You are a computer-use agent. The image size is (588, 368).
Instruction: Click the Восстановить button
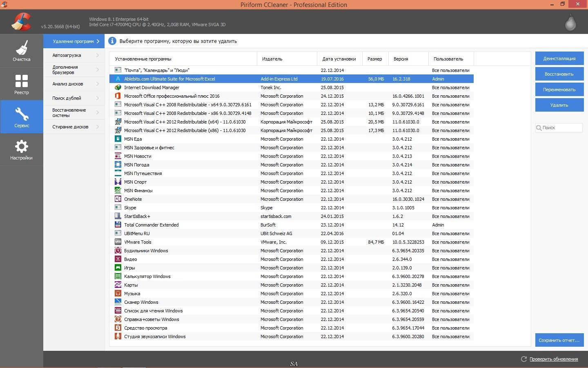(559, 74)
